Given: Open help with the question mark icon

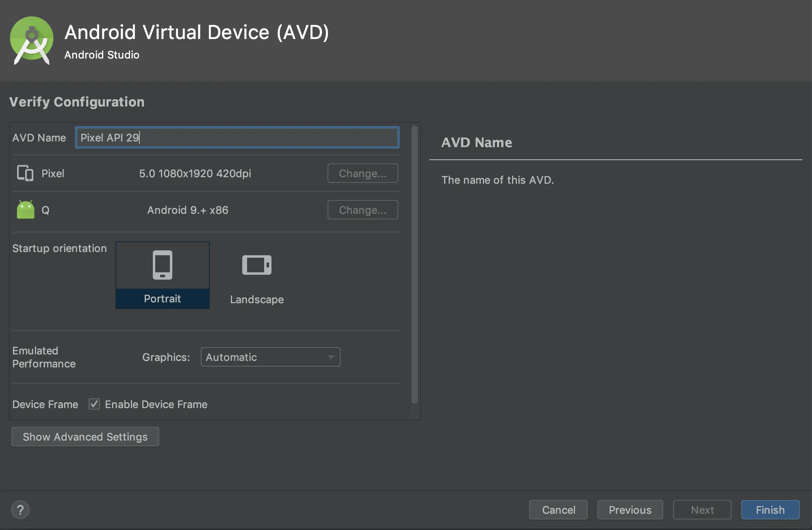Looking at the screenshot, I should pos(20,510).
